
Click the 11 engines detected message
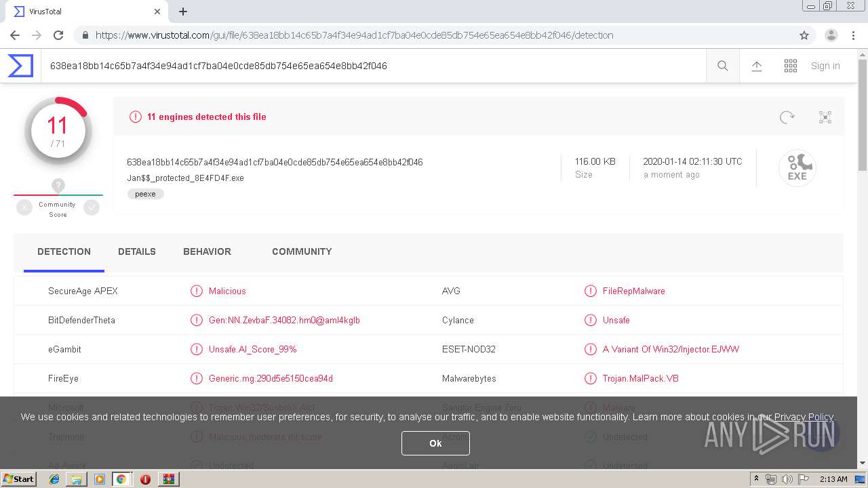click(x=206, y=117)
